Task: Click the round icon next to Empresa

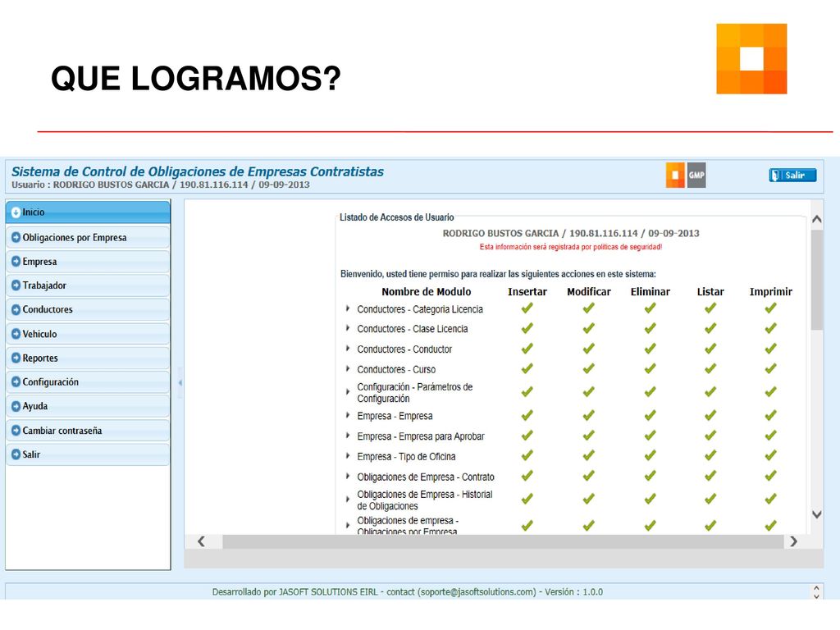Action: [16, 262]
